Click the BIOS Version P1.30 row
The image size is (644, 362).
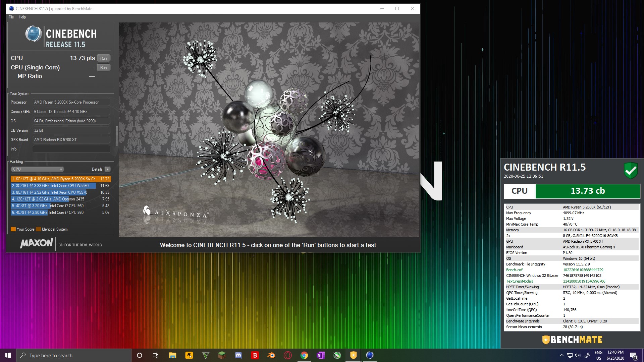pos(572,253)
